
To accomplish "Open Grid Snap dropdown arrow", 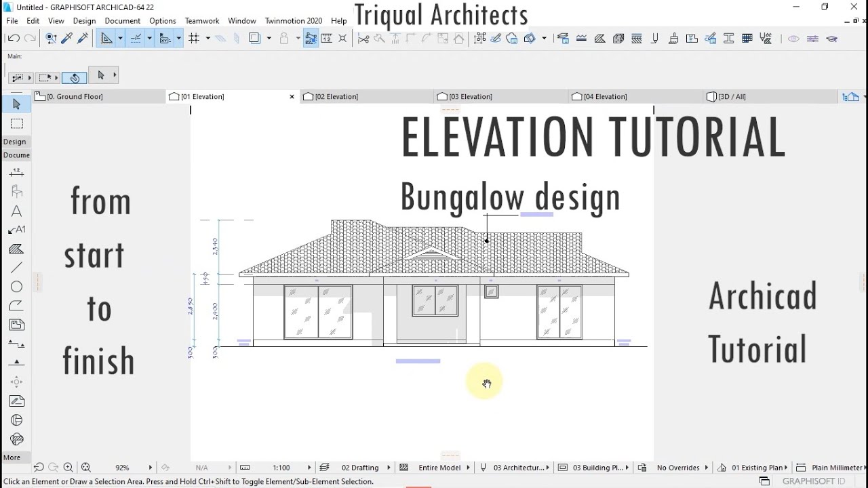I will pos(208,39).
